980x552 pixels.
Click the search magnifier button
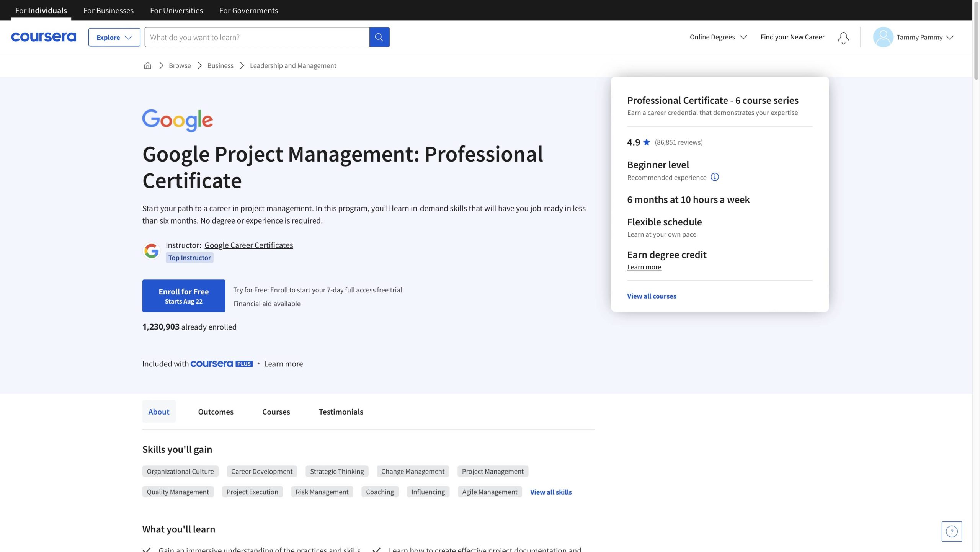point(379,37)
